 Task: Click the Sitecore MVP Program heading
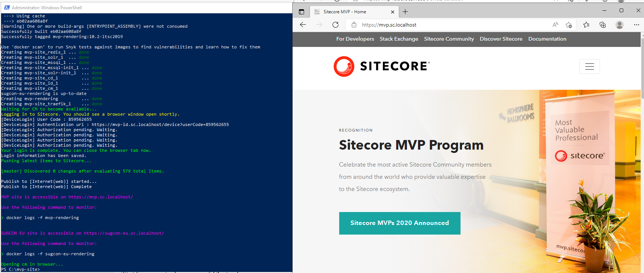pyautogui.click(x=411, y=145)
